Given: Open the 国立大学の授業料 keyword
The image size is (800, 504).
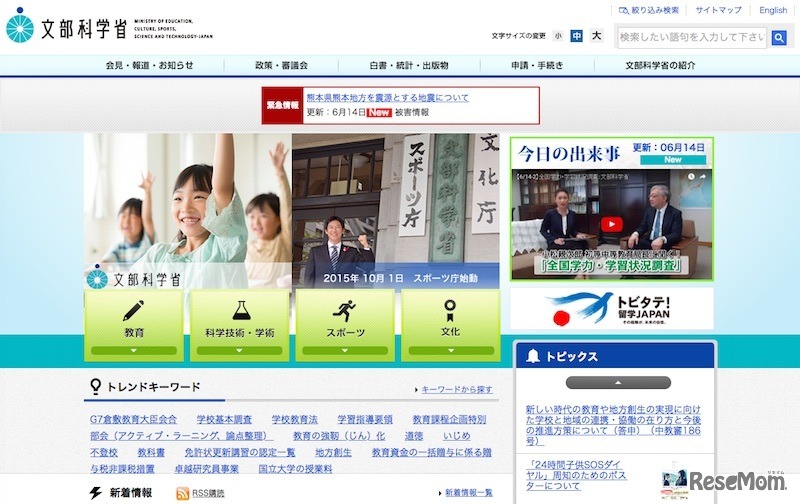Looking at the screenshot, I should click(295, 468).
